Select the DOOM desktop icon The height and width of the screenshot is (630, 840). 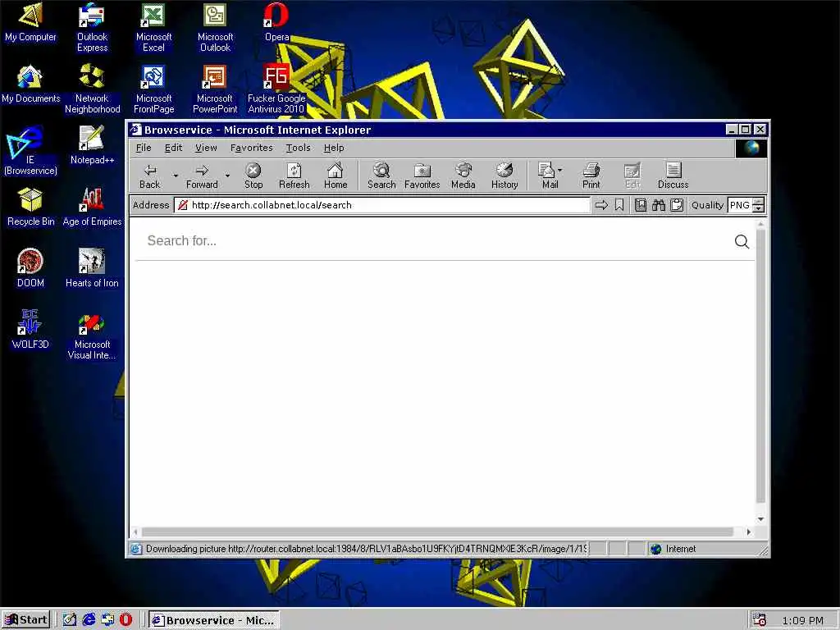pyautogui.click(x=30, y=268)
